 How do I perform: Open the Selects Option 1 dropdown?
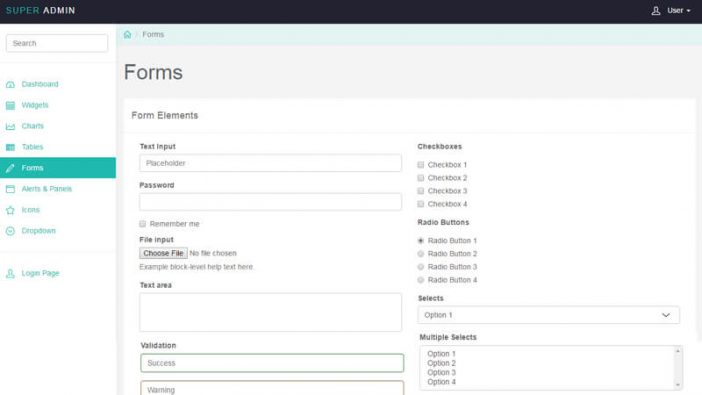(x=549, y=315)
